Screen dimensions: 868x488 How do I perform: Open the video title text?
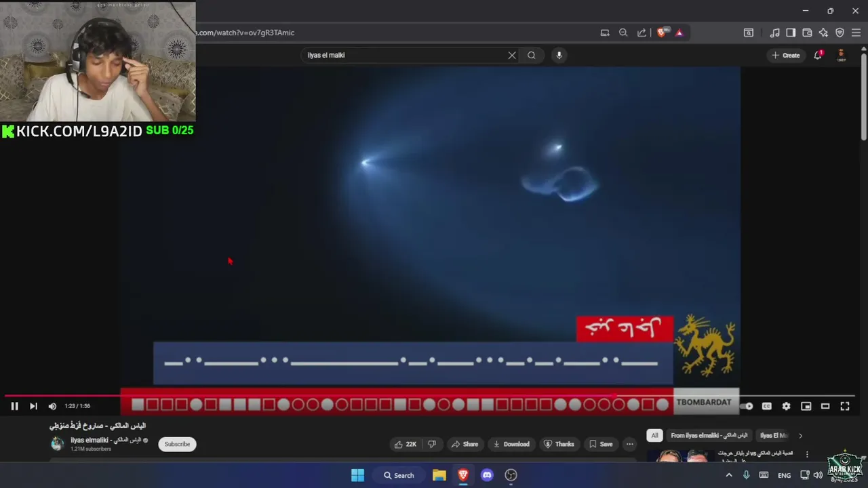[98, 426]
